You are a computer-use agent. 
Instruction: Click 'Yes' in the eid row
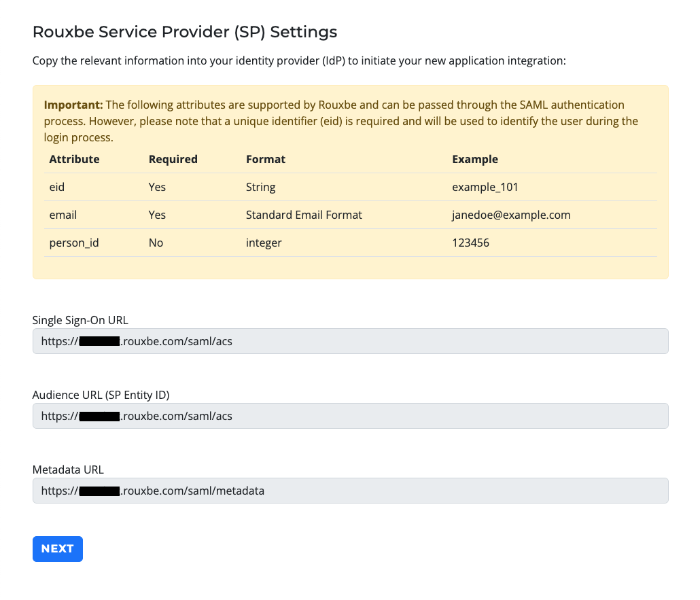(x=157, y=187)
